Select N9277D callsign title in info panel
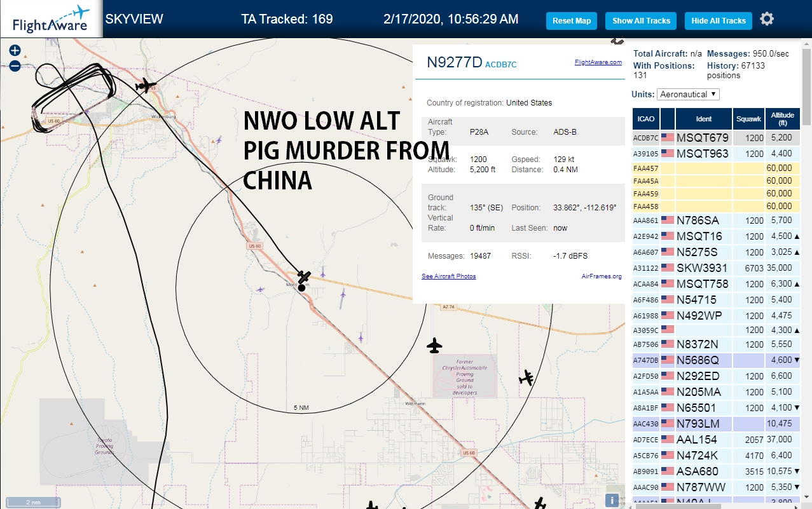This screenshot has height=509, width=812. click(x=454, y=62)
